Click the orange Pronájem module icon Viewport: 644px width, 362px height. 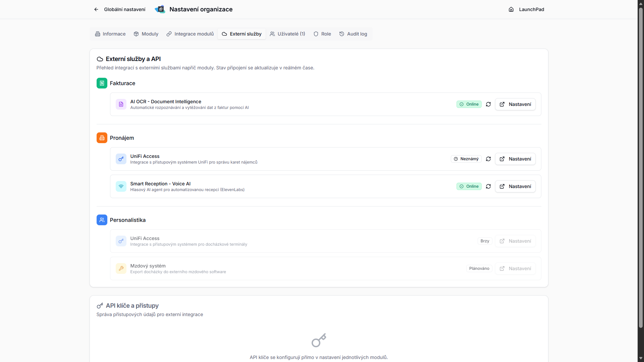[102, 138]
